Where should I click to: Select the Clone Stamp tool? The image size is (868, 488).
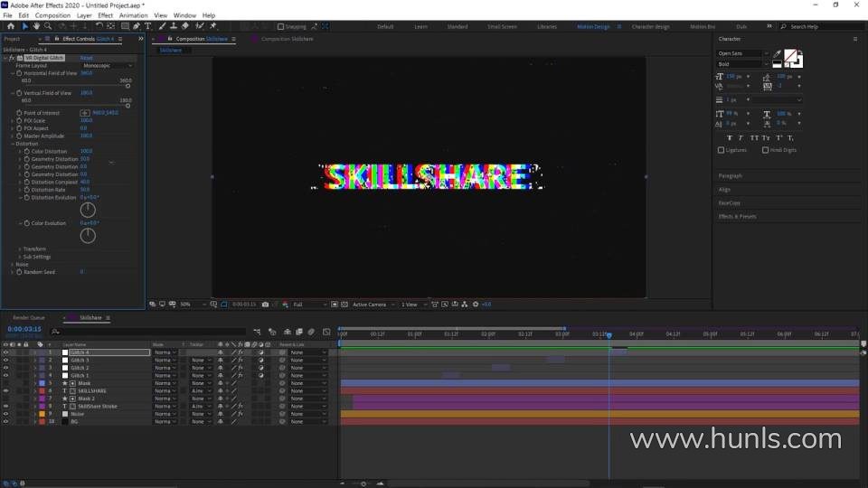174,26
